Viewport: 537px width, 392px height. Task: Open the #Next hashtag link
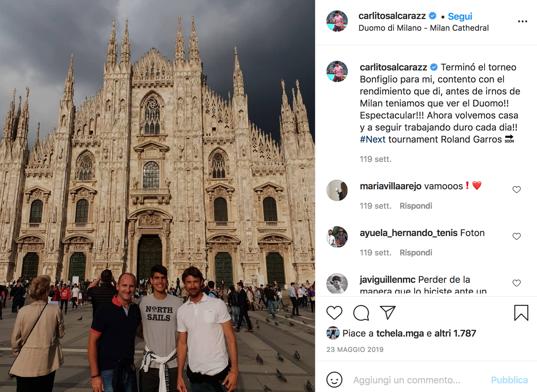[x=372, y=139]
